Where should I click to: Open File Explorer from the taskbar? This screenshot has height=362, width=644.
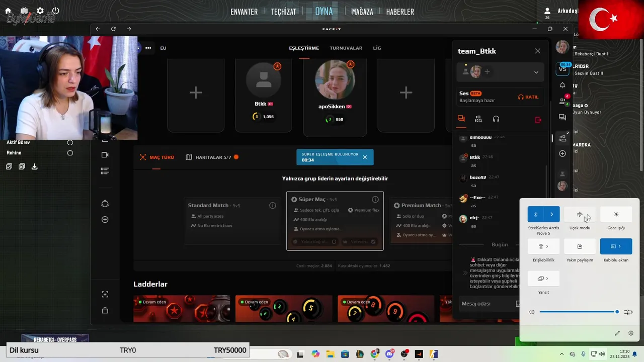pyautogui.click(x=330, y=354)
